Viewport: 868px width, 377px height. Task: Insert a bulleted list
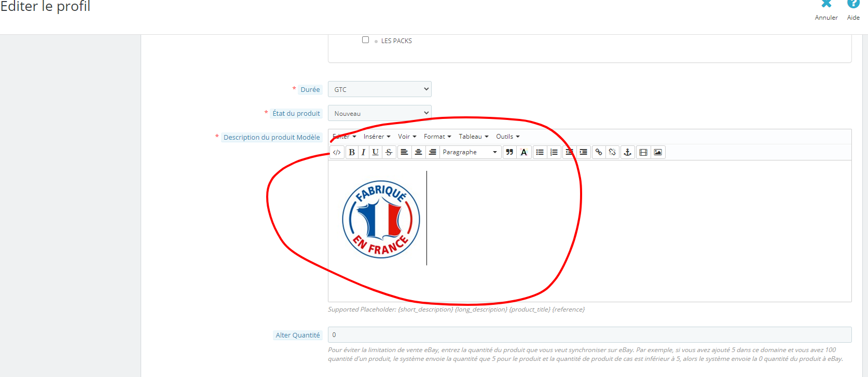coord(540,152)
